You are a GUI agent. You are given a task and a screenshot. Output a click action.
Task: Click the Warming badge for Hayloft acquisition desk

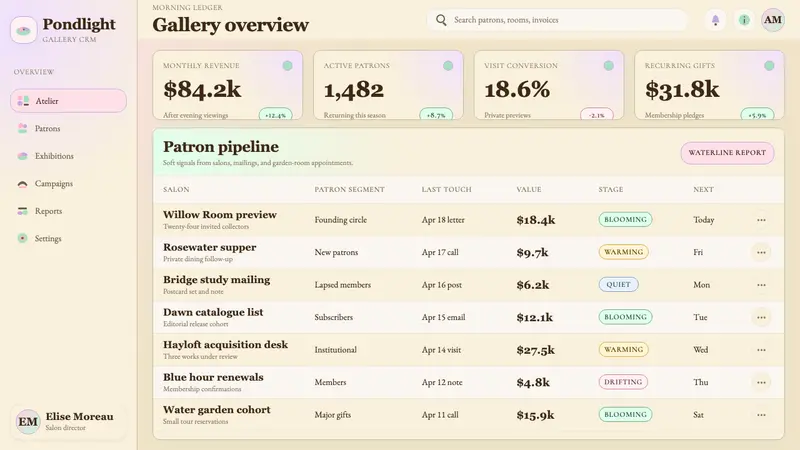623,349
